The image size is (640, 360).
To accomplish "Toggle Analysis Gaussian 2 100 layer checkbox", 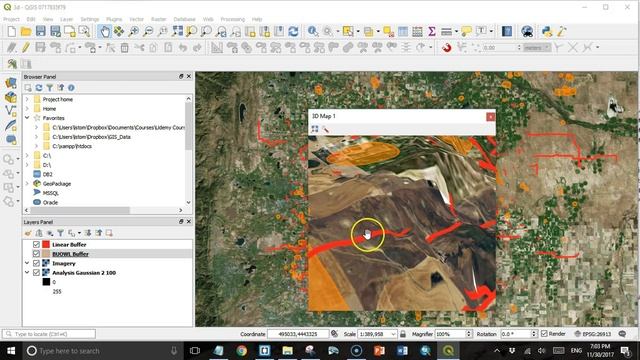I will 36,273.
